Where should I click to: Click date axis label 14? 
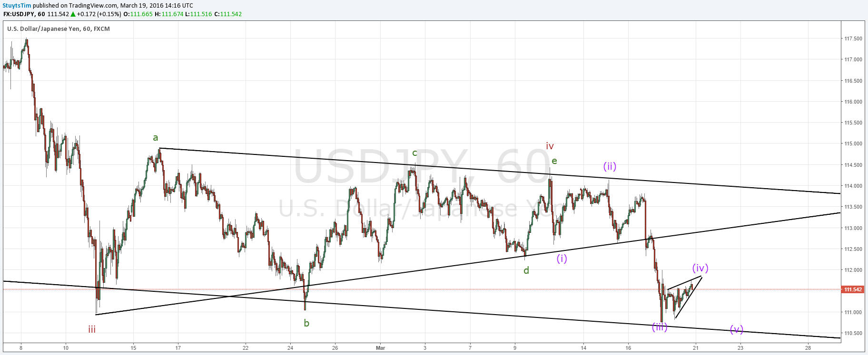pyautogui.click(x=583, y=348)
